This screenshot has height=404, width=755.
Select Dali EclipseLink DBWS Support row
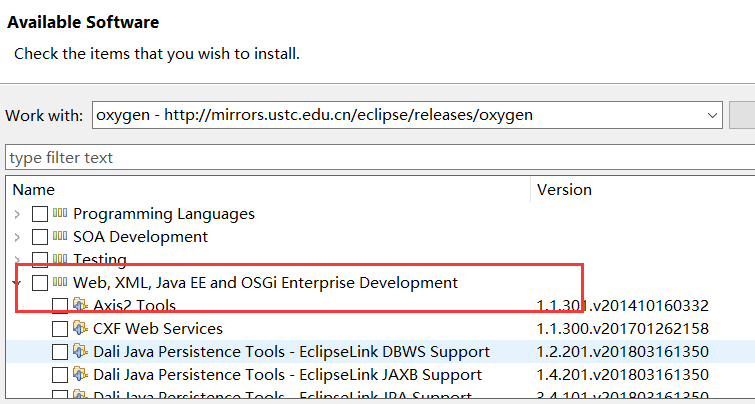(x=380, y=352)
